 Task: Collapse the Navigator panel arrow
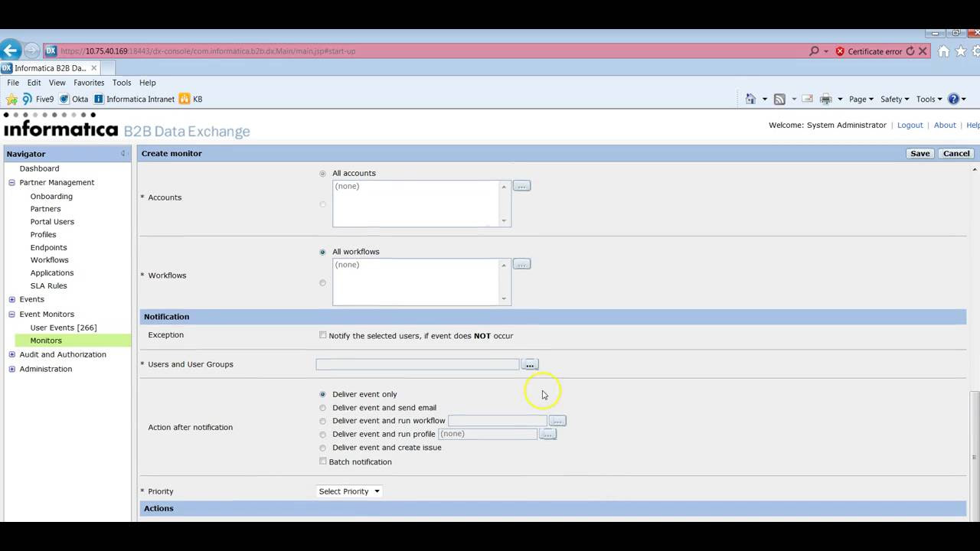point(122,154)
